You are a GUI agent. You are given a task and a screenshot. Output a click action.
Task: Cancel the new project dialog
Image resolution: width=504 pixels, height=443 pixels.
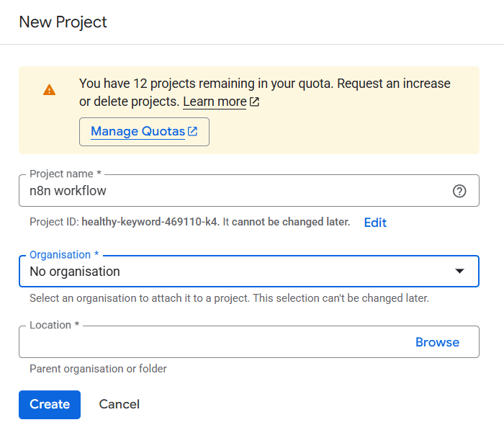pos(120,404)
